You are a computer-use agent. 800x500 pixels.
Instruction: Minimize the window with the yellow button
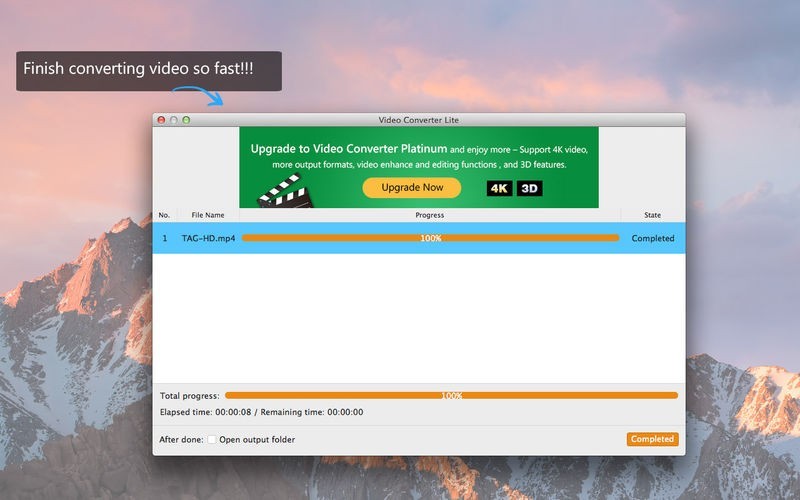click(x=174, y=120)
